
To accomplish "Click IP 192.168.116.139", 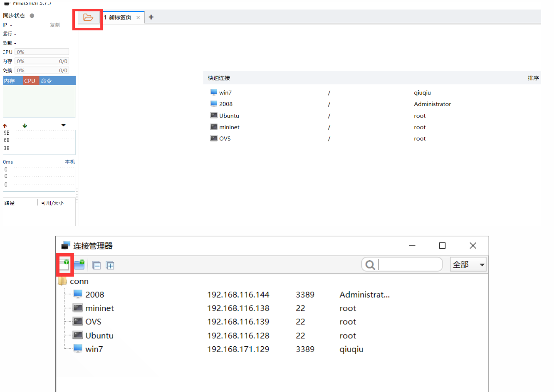I will pyautogui.click(x=238, y=322).
